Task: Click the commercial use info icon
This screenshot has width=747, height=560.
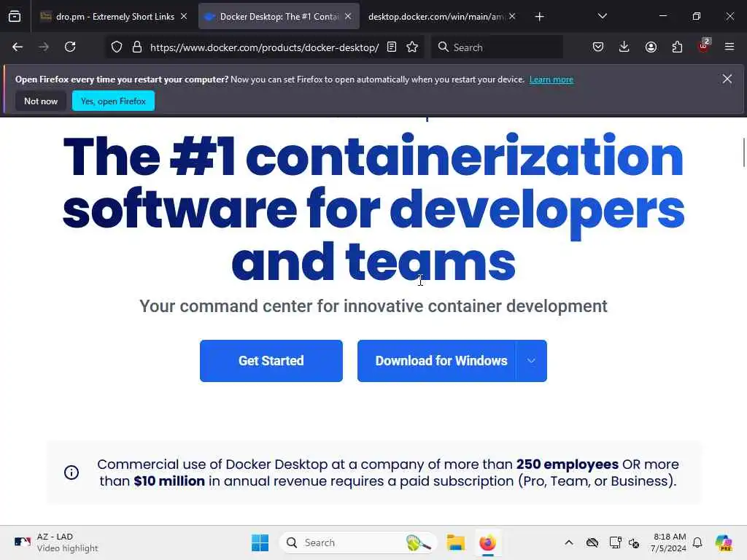Action: point(71,472)
